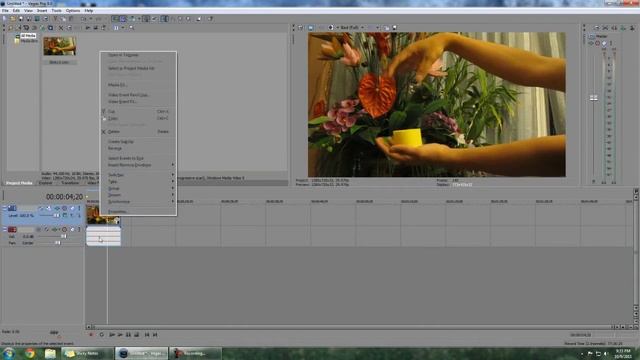Click Go to End transport button
The image size is (640, 360).
pos(155,335)
